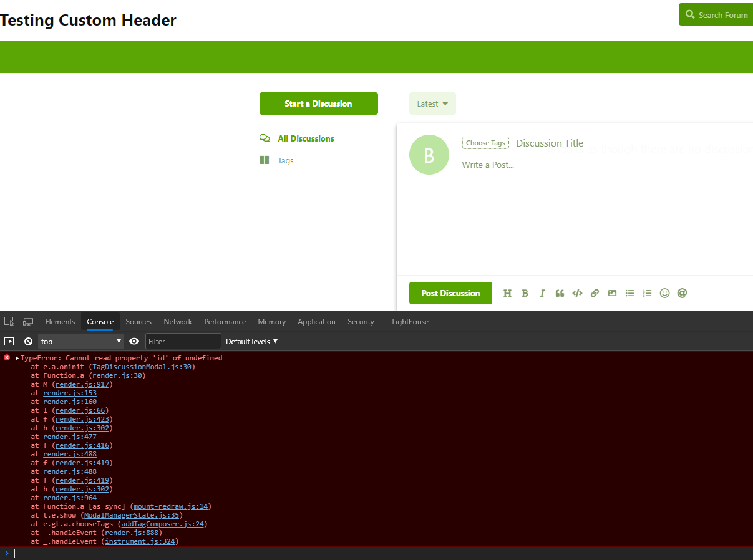This screenshot has height=560, width=753.
Task: Toggle the live expression eye icon
Action: click(x=134, y=341)
